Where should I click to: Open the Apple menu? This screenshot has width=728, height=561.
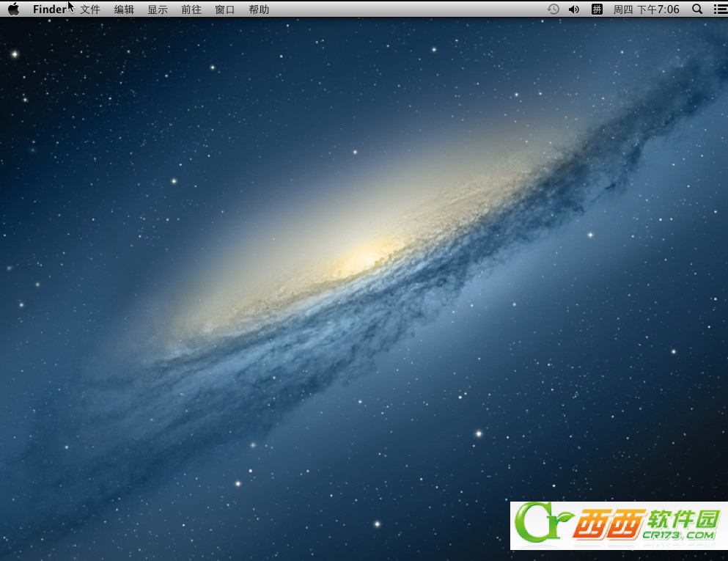pos(13,10)
